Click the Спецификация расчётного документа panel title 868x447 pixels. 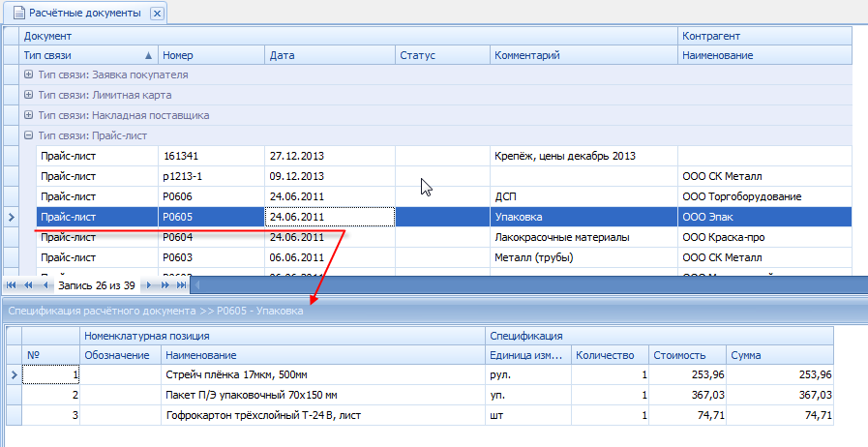click(x=156, y=311)
